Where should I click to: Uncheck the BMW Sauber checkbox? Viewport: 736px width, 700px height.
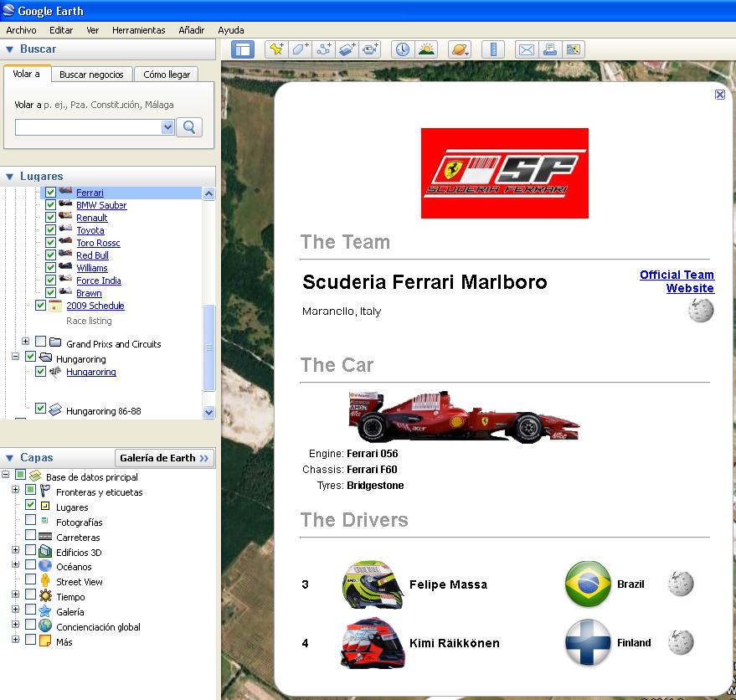(x=51, y=204)
